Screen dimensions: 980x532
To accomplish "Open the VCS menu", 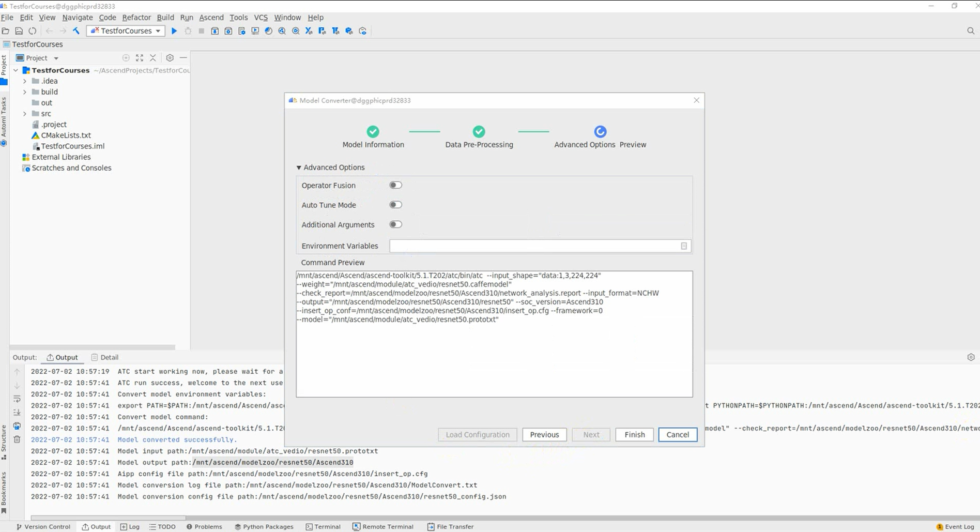I will (261, 18).
